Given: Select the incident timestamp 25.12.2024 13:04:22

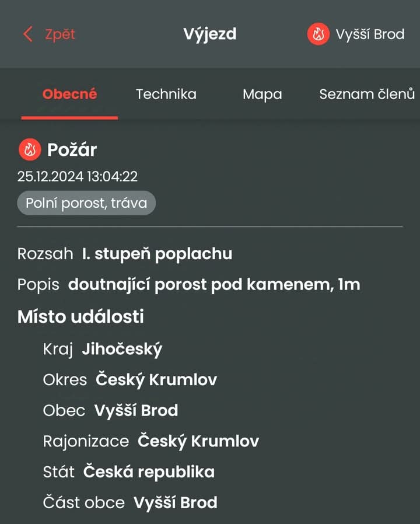Looking at the screenshot, I should (78, 176).
